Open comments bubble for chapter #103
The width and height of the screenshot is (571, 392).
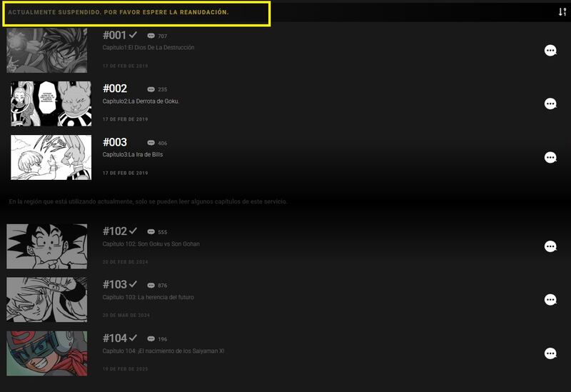(550, 301)
